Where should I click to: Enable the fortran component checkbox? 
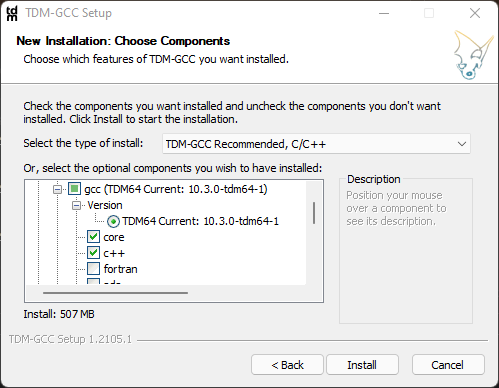pyautogui.click(x=93, y=269)
